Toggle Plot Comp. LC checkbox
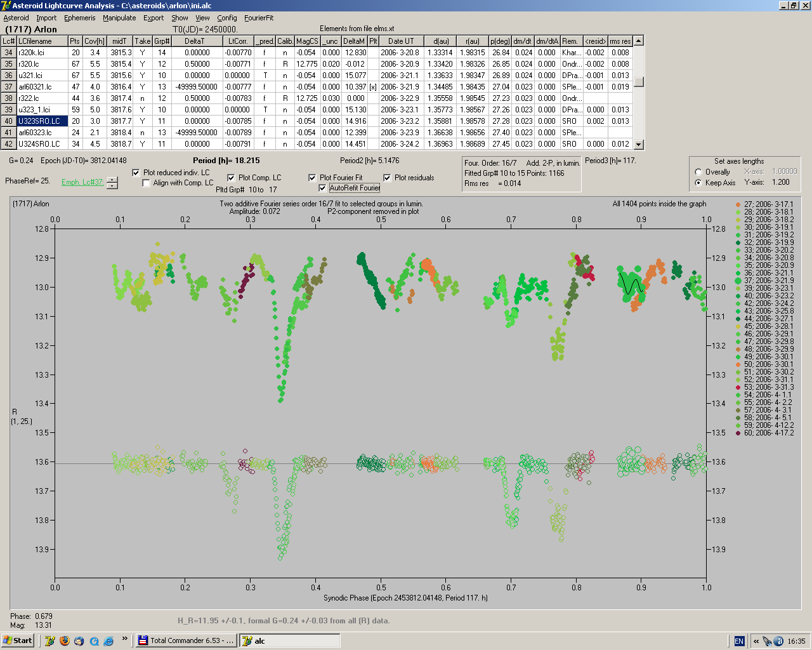Image resolution: width=812 pixels, height=650 pixels. 231,178
